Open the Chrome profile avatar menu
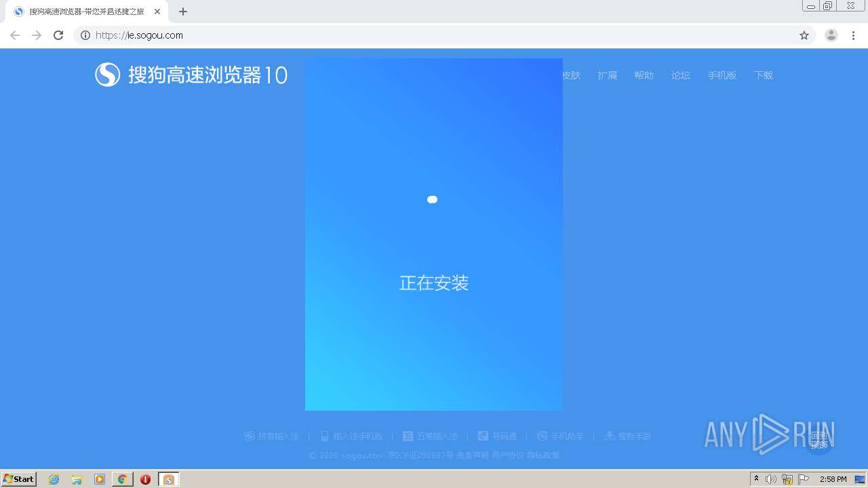 [831, 35]
